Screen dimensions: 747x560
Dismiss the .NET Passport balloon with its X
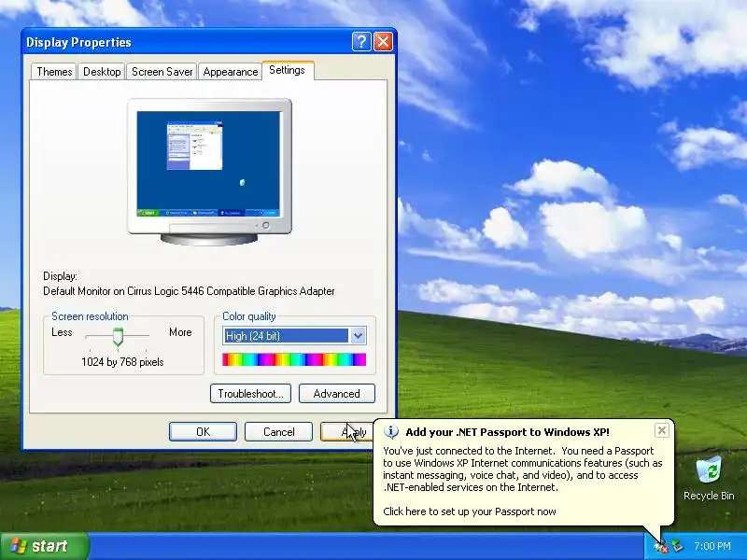[x=662, y=430]
